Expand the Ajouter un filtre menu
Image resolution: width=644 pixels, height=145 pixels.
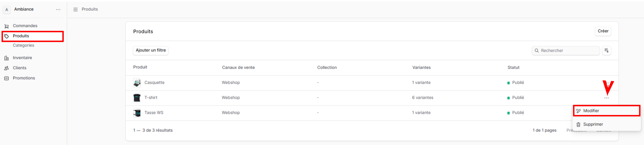pos(151,50)
